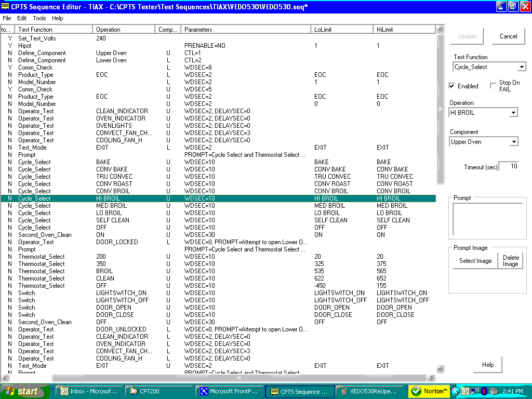Select the Cycle_Select TRU CONVEC row
The width and height of the screenshot is (532, 399).
coord(218,177)
